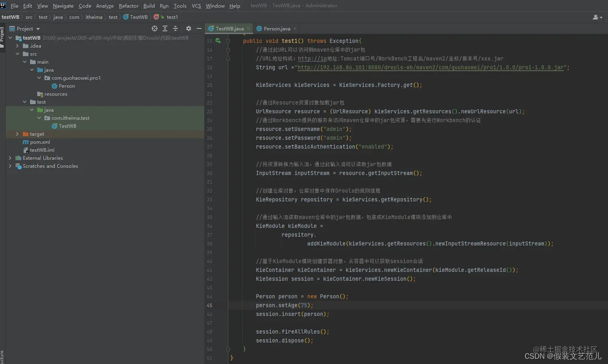This screenshot has height=364, width=608.
Task: Select the pom.xml Maven file
Action: tap(40, 142)
